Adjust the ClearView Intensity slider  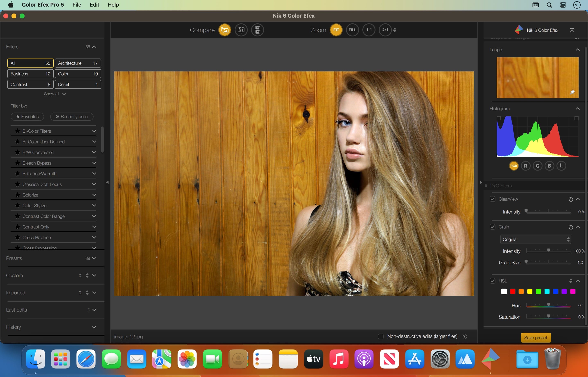tap(548, 211)
